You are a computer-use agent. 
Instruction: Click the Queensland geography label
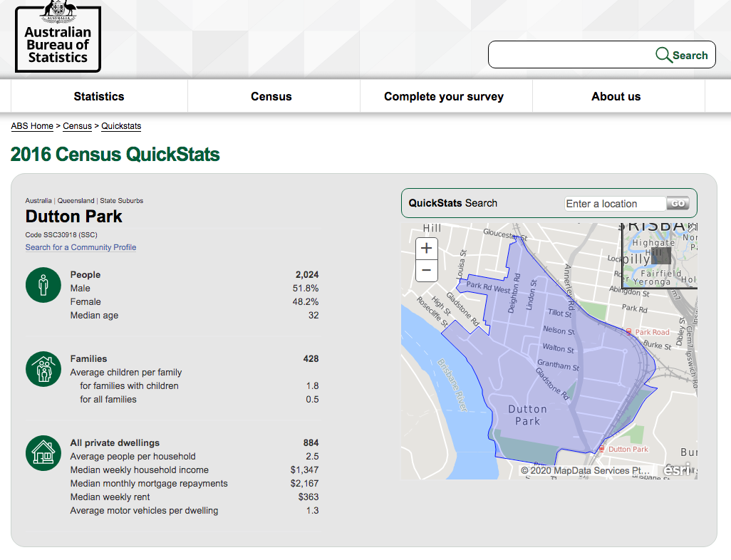tap(76, 200)
